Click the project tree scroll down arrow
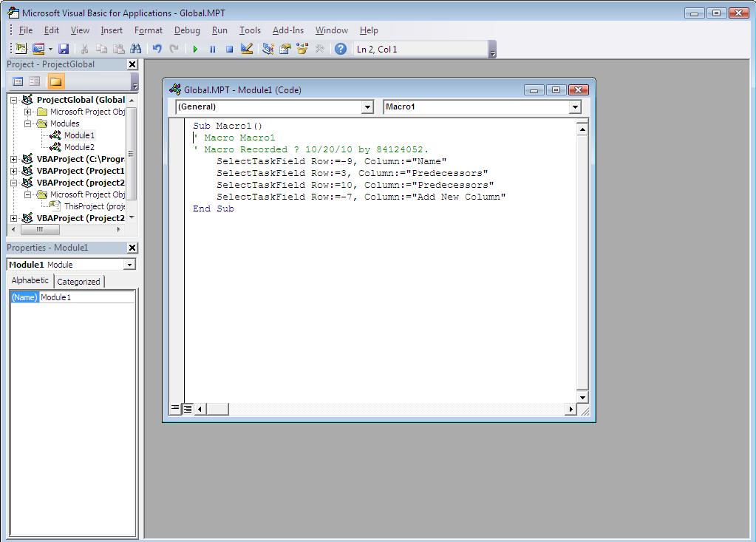 click(x=132, y=217)
